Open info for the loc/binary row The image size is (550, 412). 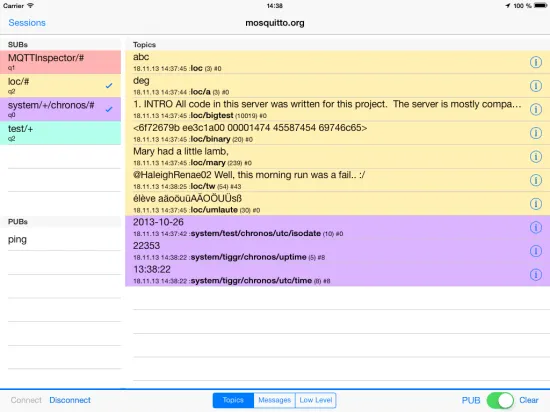point(536,133)
